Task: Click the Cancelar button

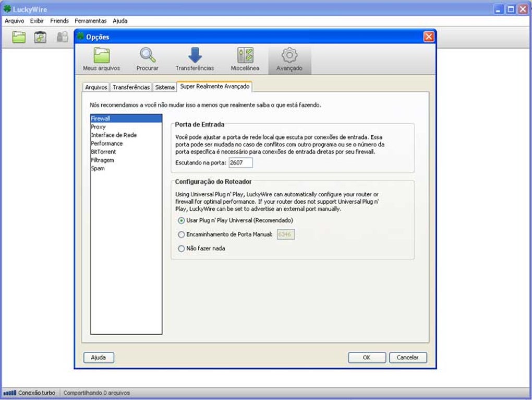Action: [408, 358]
